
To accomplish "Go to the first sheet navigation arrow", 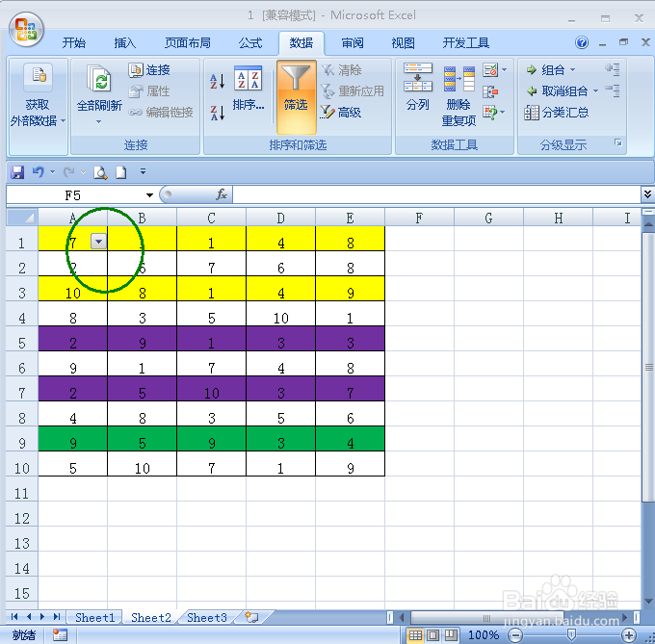I will 14,616.
